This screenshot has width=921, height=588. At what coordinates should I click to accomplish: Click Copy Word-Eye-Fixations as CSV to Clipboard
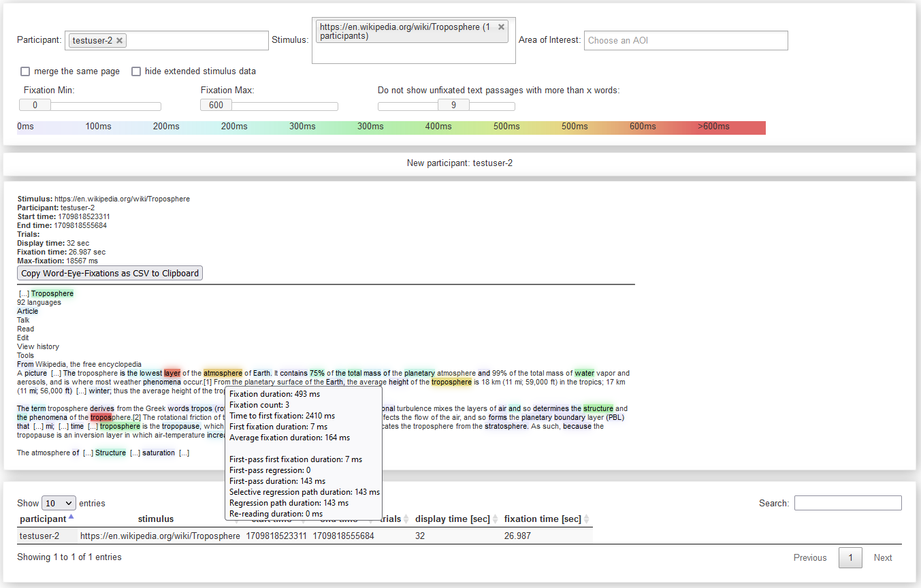pyautogui.click(x=110, y=274)
